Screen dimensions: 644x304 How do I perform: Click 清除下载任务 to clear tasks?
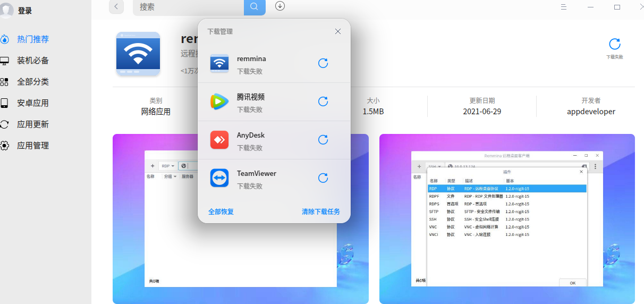tap(321, 212)
